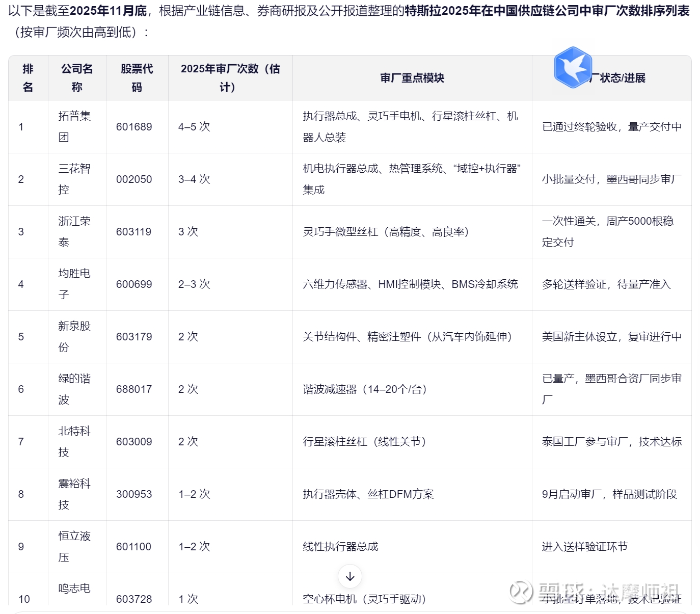
Task: Click company name 北特科技
Action: point(74,442)
